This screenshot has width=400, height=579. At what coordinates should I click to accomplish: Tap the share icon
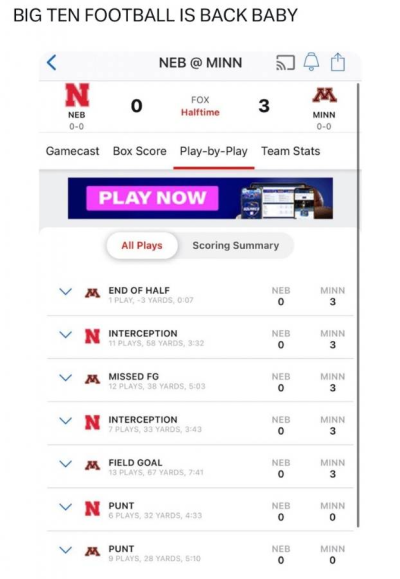(x=338, y=62)
